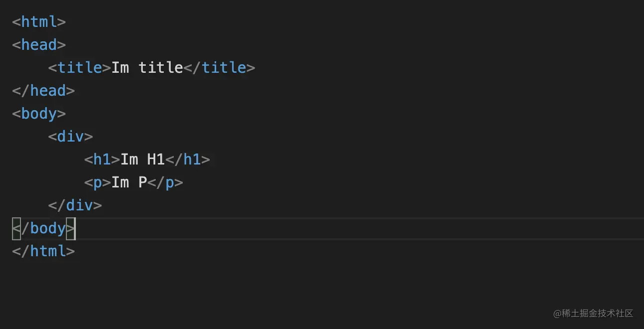The width and height of the screenshot is (644, 329).
Task: Click the opening body tag
Action: pyautogui.click(x=39, y=114)
